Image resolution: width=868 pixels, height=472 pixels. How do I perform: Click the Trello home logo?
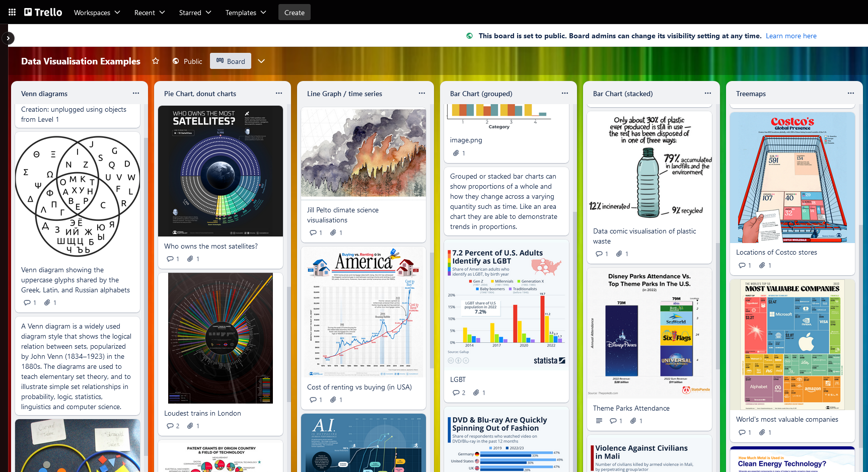click(43, 12)
